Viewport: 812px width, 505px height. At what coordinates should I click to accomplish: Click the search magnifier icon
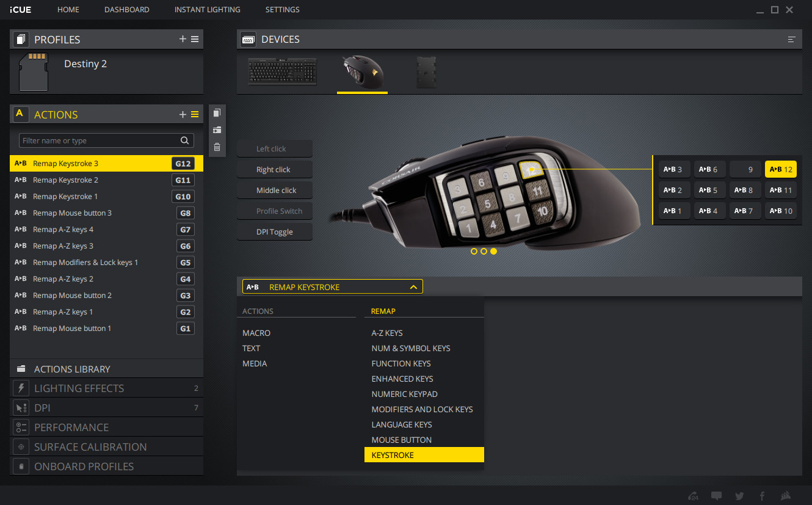point(185,140)
